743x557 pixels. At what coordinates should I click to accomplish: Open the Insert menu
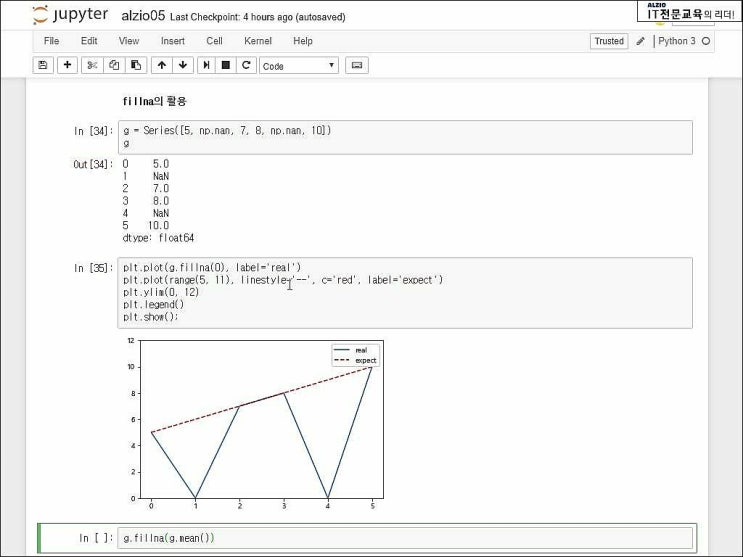click(x=172, y=41)
